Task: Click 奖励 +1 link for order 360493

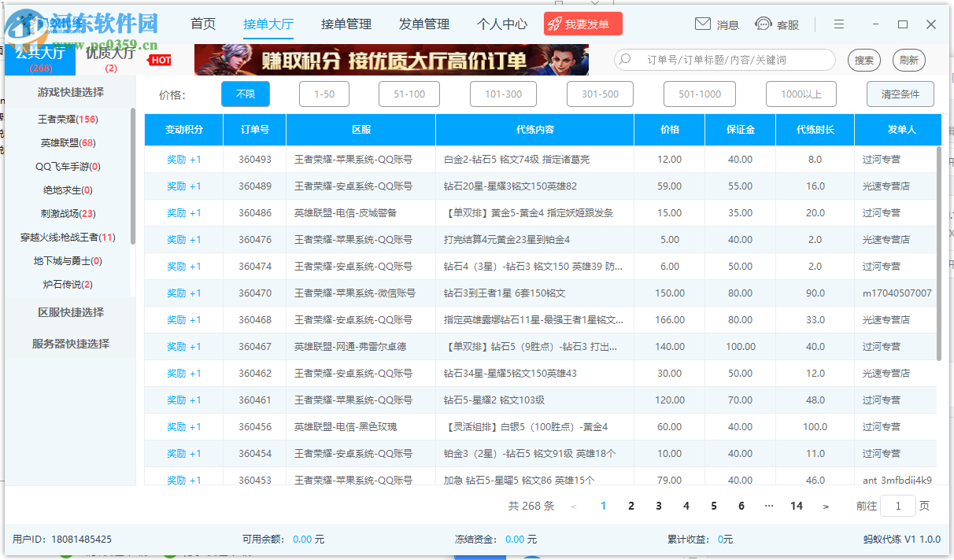Action: tap(183, 159)
